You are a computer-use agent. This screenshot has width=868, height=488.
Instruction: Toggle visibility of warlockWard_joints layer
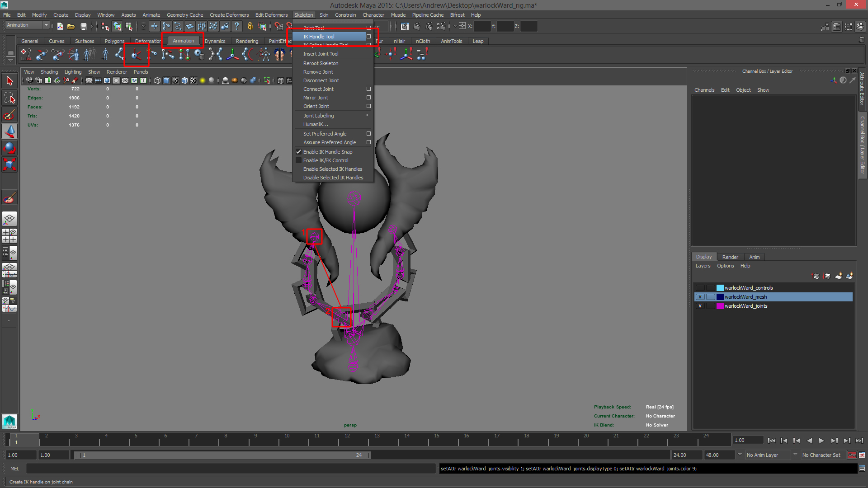(x=700, y=306)
